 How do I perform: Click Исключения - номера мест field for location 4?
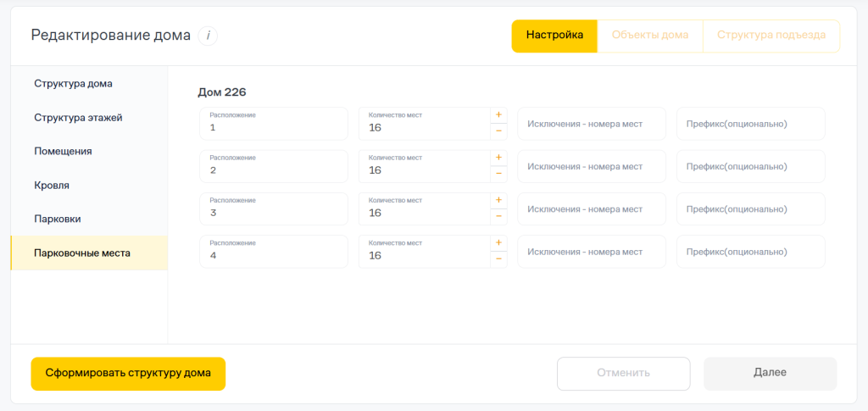[592, 251]
